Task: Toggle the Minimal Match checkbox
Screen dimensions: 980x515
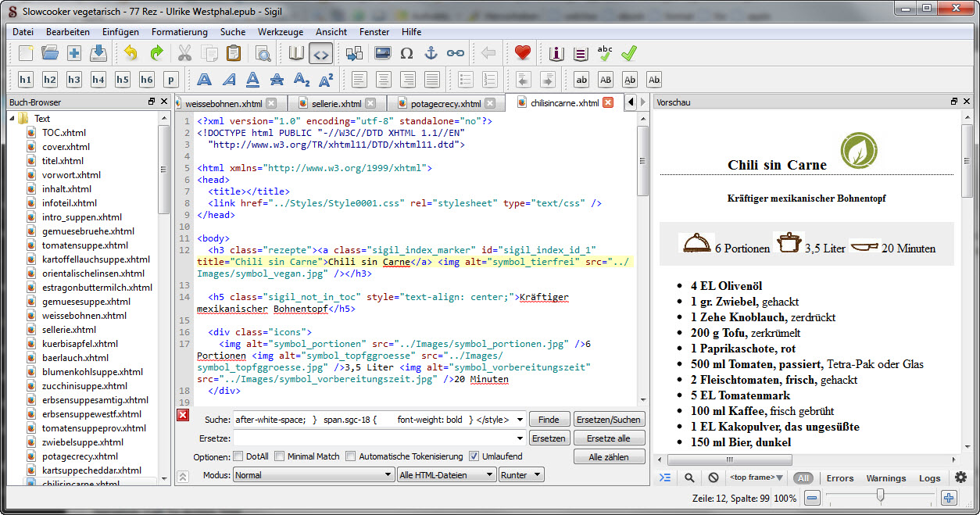Action: [279, 456]
